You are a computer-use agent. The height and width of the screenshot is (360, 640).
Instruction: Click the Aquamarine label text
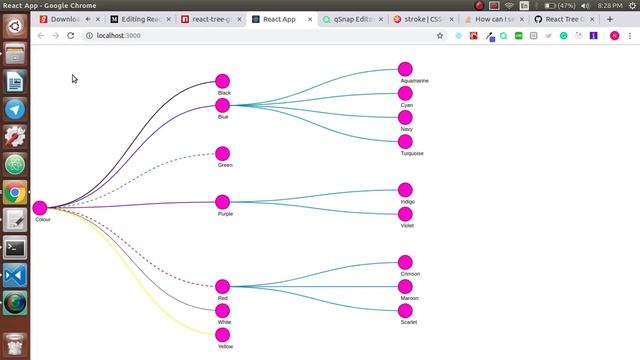414,81
